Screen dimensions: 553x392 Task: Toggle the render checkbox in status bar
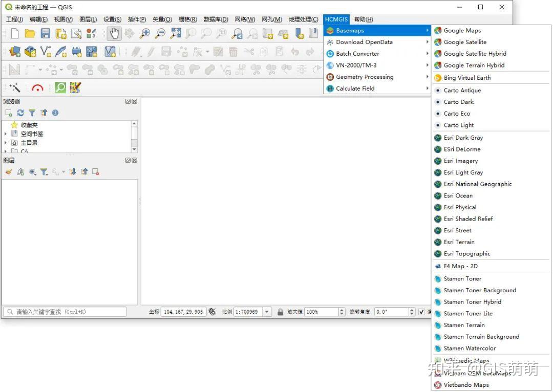[421, 312]
